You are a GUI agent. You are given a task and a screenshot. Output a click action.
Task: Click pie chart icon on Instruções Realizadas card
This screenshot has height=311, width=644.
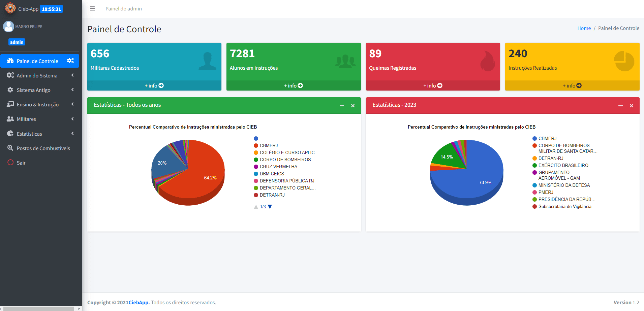(624, 61)
